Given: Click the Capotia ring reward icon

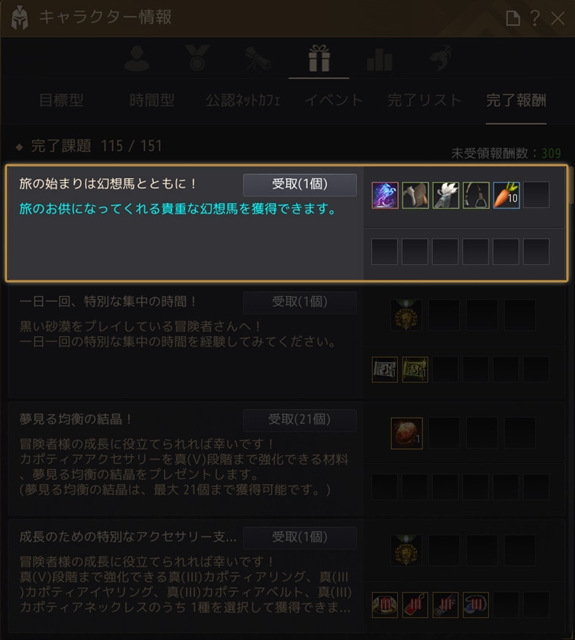Looking at the screenshot, I should (x=385, y=604).
